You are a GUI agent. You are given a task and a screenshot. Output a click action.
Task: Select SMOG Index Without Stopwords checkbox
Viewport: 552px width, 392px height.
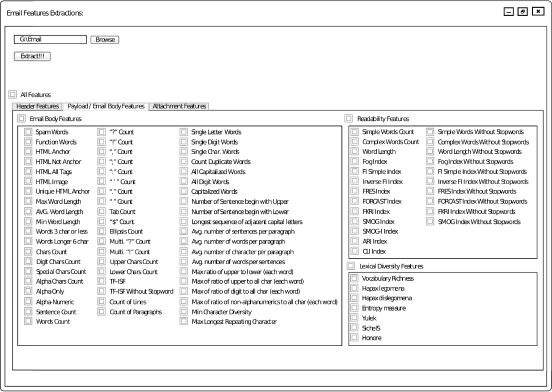coord(430,222)
